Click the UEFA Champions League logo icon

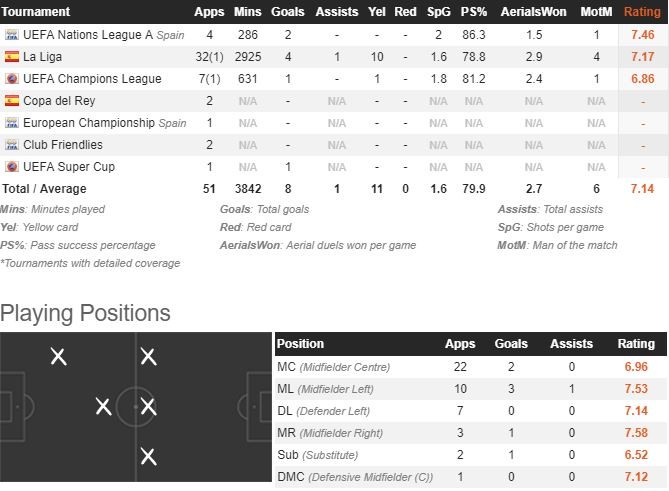click(x=12, y=78)
